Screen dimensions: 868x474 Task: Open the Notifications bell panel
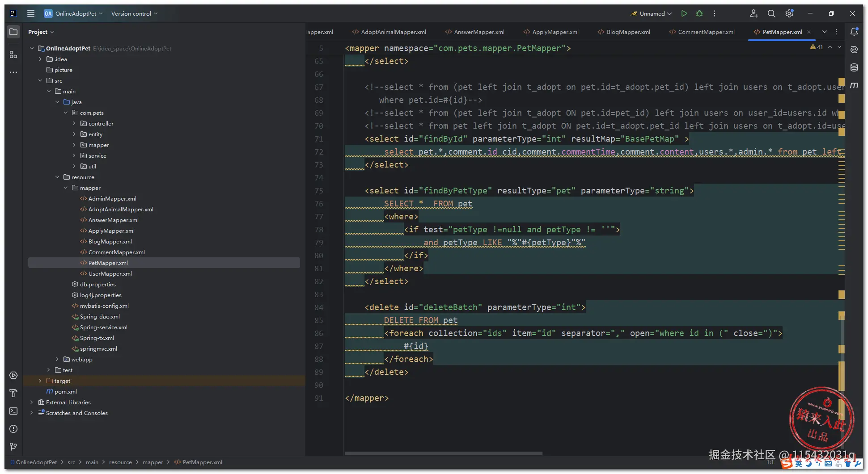point(854,32)
